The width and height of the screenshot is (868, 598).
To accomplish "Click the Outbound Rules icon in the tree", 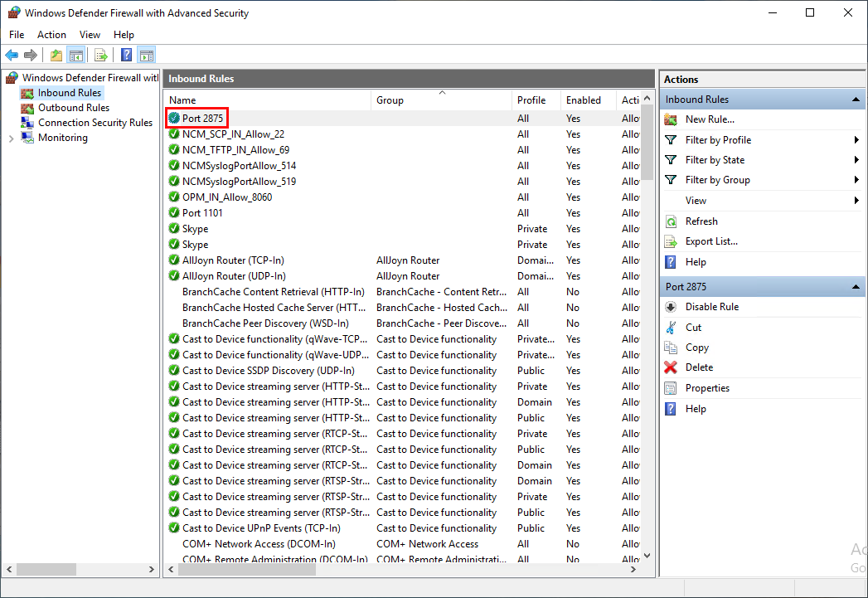I will click(x=27, y=108).
